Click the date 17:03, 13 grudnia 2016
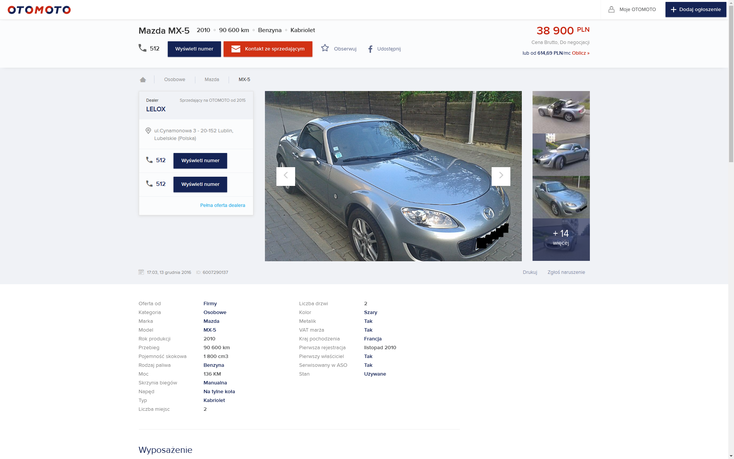 [169, 272]
